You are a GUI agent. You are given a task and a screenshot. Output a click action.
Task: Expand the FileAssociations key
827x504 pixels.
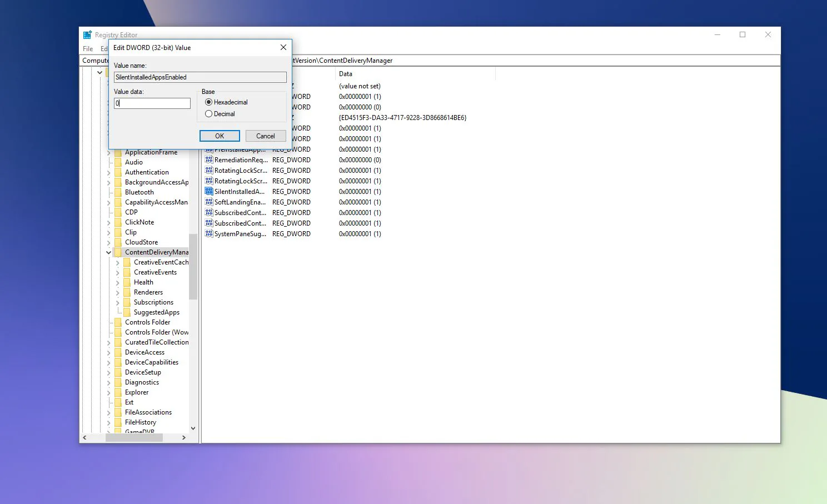[x=109, y=412]
